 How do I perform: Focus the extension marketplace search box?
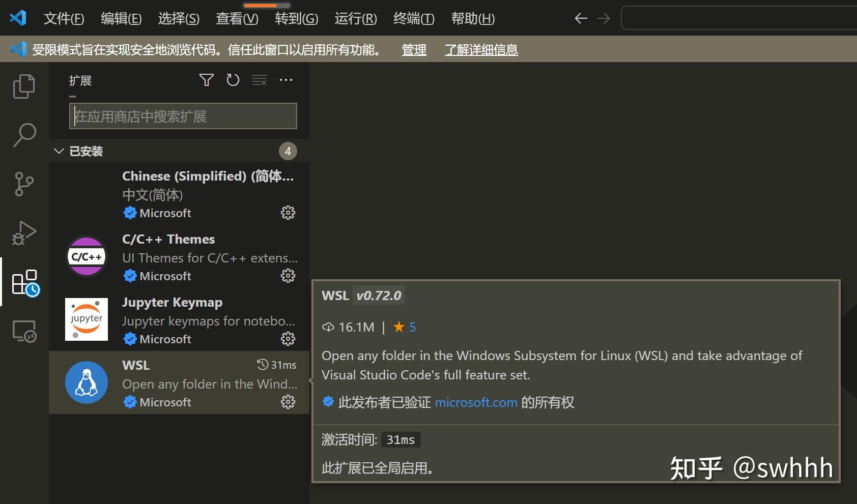pyautogui.click(x=183, y=116)
